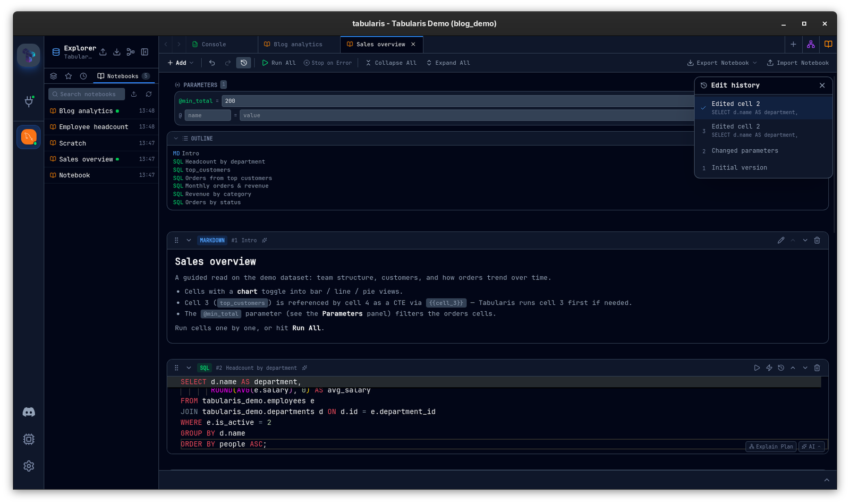Click the import icon beside Search notebooks
The height and width of the screenshot is (504, 850).
(134, 94)
